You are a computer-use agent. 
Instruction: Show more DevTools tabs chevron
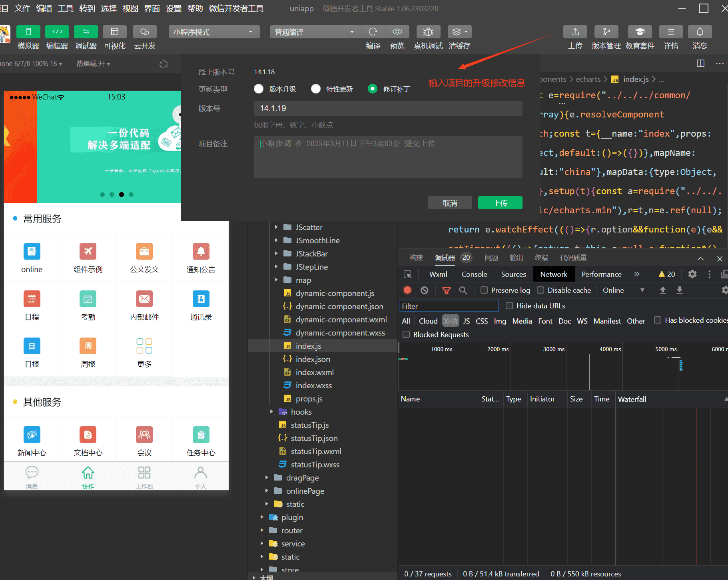637,274
